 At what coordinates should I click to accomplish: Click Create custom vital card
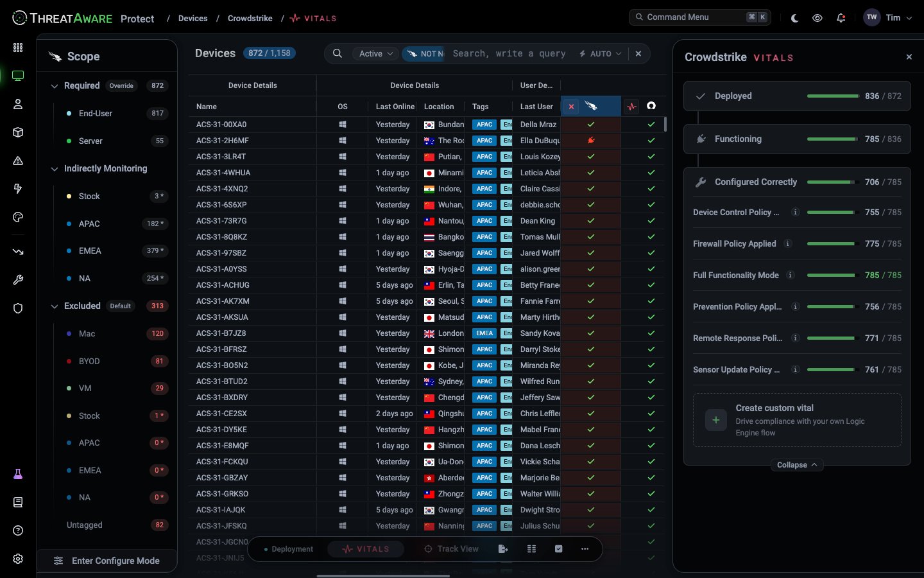[x=797, y=420]
